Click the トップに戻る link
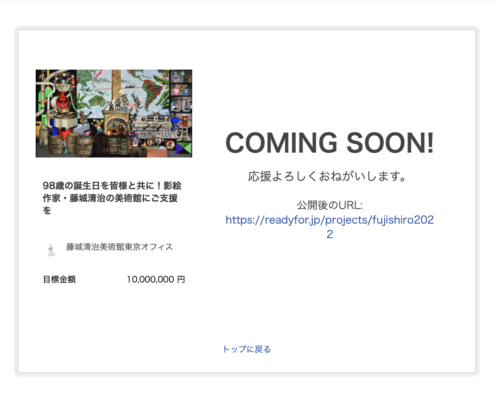Screen dimensions: 500x396 [x=247, y=349]
